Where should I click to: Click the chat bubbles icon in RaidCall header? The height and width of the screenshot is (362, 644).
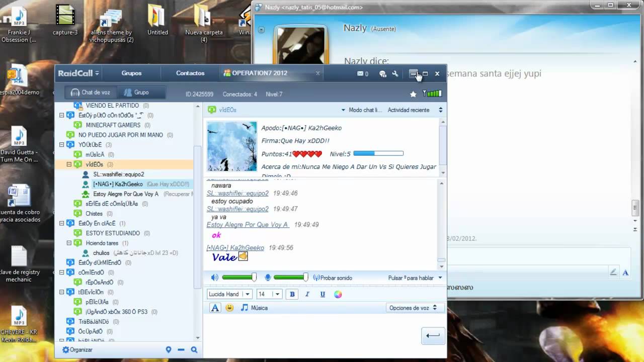coord(383,73)
